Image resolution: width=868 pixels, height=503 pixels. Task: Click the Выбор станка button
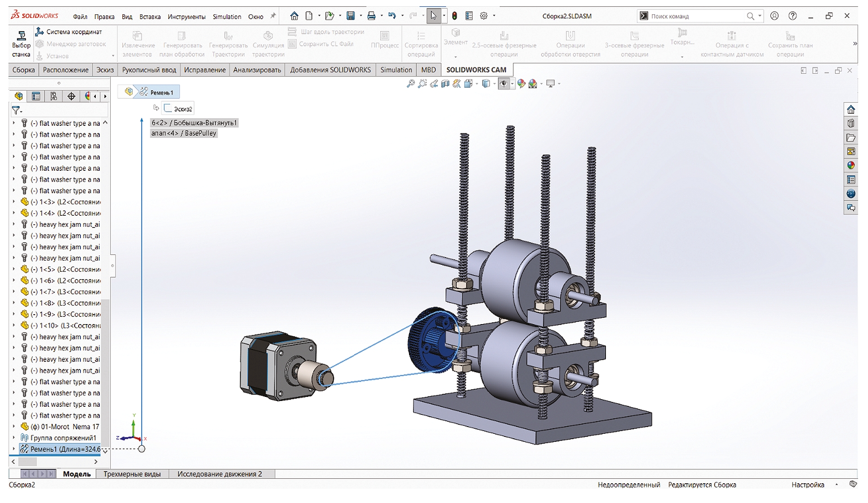(x=21, y=45)
